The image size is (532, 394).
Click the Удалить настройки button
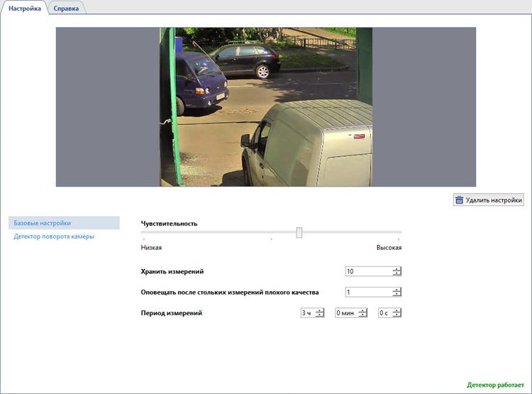point(489,200)
